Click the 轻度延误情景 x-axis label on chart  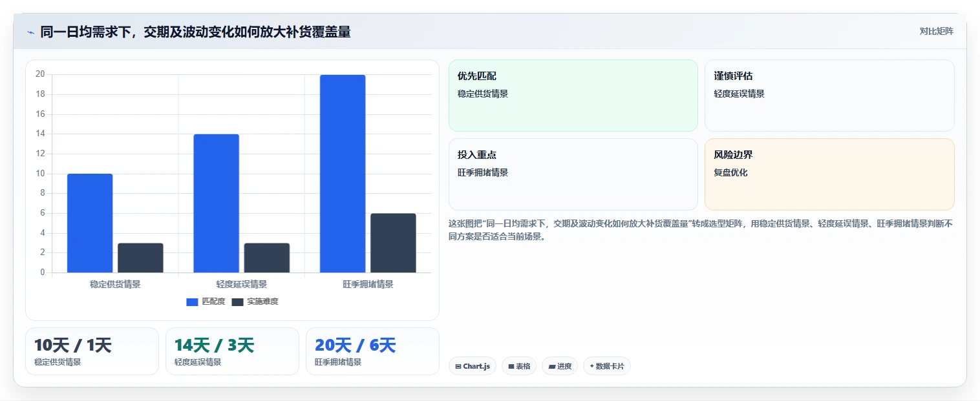pyautogui.click(x=242, y=284)
